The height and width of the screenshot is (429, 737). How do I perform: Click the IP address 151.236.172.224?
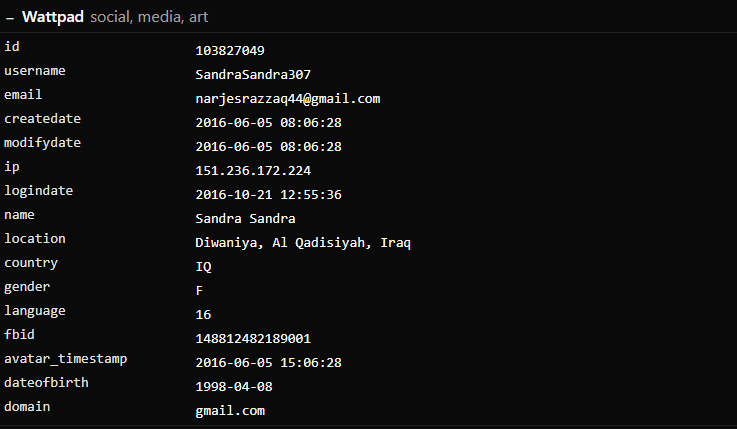(253, 171)
